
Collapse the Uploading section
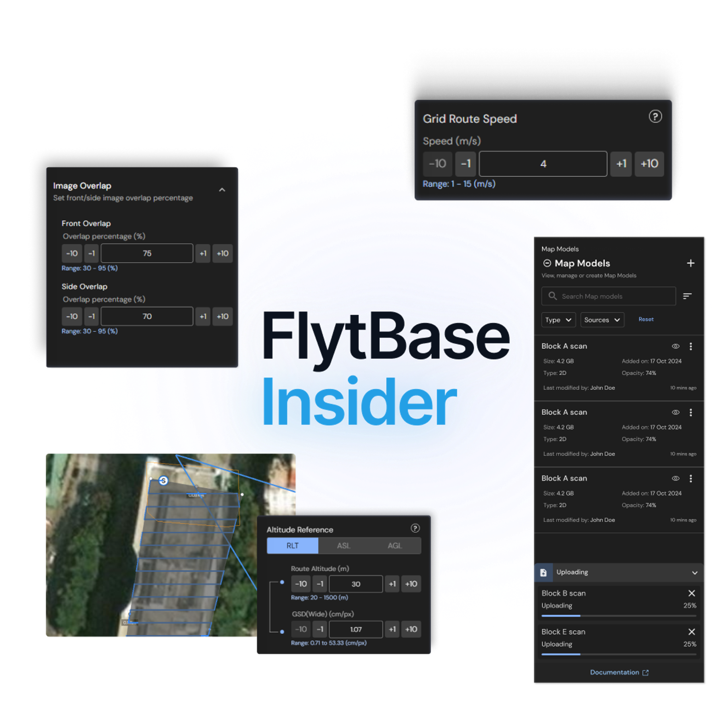694,573
